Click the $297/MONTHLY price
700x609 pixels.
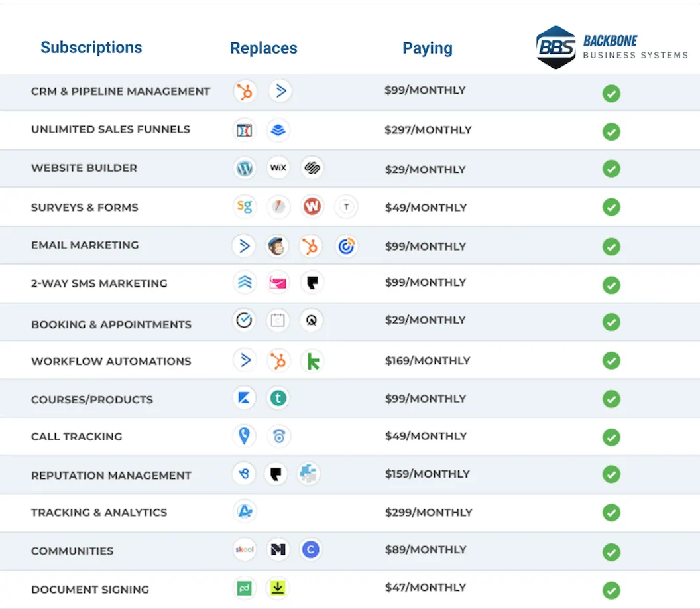click(x=428, y=130)
